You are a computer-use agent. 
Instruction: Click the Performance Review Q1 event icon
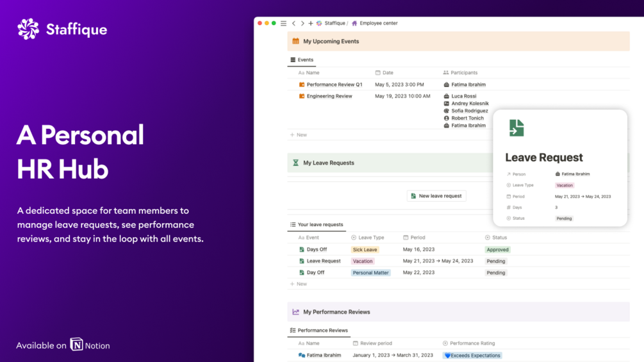click(302, 85)
